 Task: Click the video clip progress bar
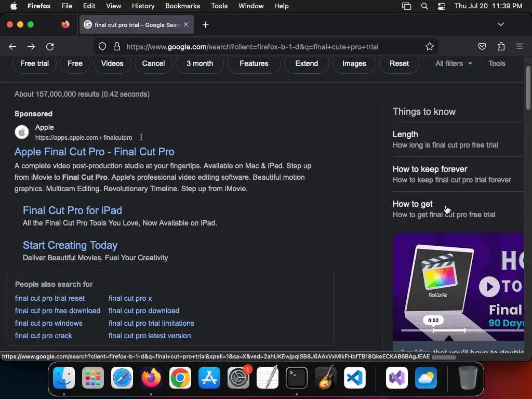(x=462, y=330)
